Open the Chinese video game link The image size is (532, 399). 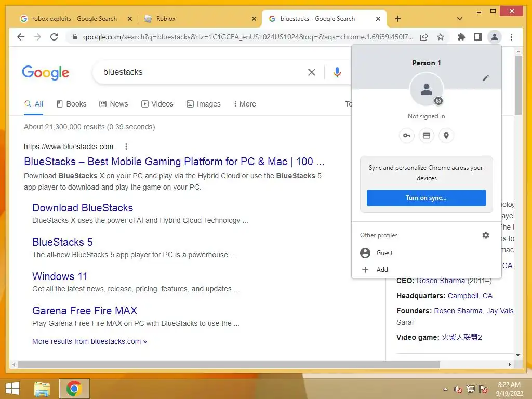(x=461, y=337)
